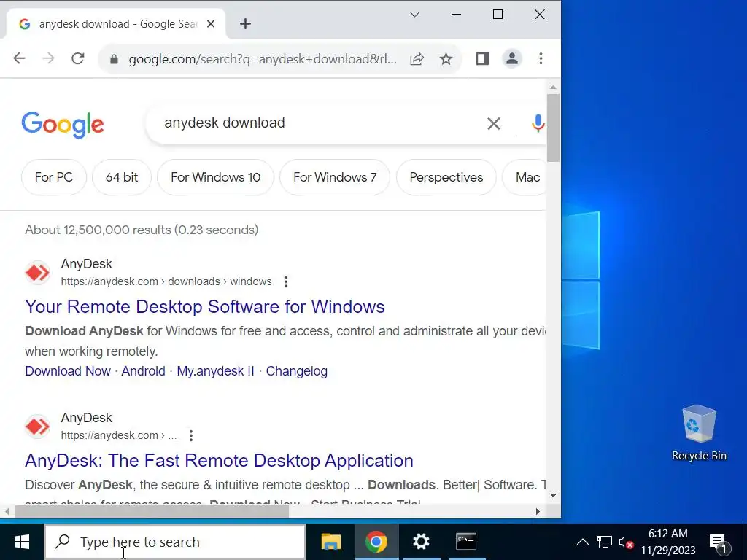Screen dimensions: 747x560
Task: Click the greyed forward navigation arrow
Action: tap(49, 58)
